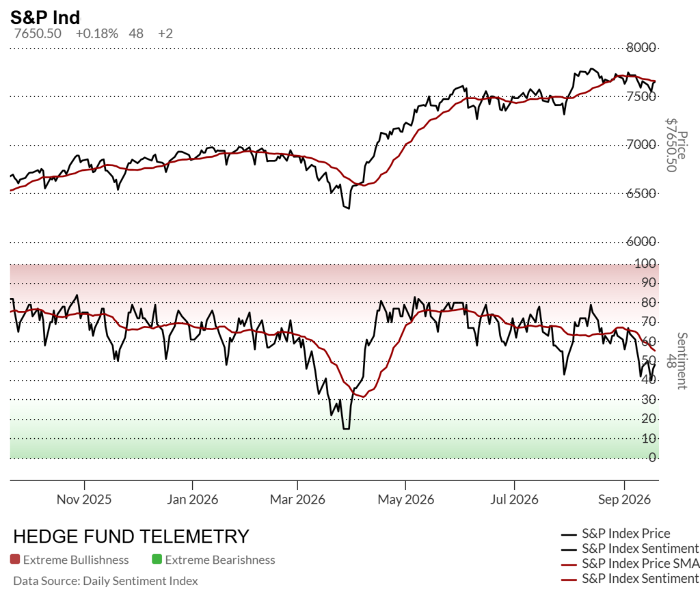
Task: Click the May 2026 axis tick label
Action: click(x=406, y=499)
